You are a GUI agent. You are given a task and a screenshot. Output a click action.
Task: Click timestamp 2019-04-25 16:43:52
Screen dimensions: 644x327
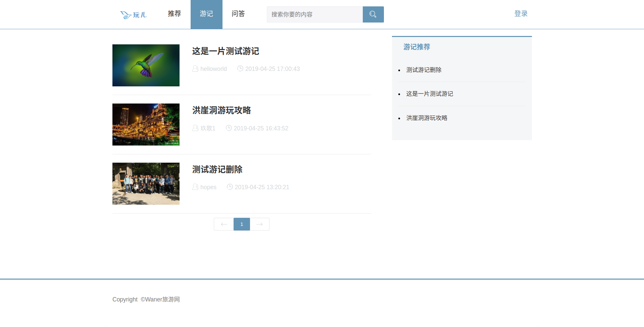coord(261,128)
